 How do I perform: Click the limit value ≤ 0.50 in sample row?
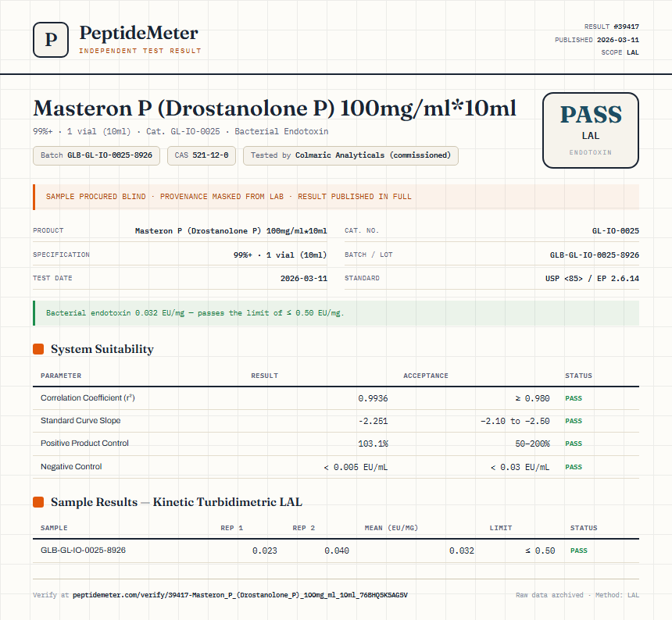pos(540,551)
